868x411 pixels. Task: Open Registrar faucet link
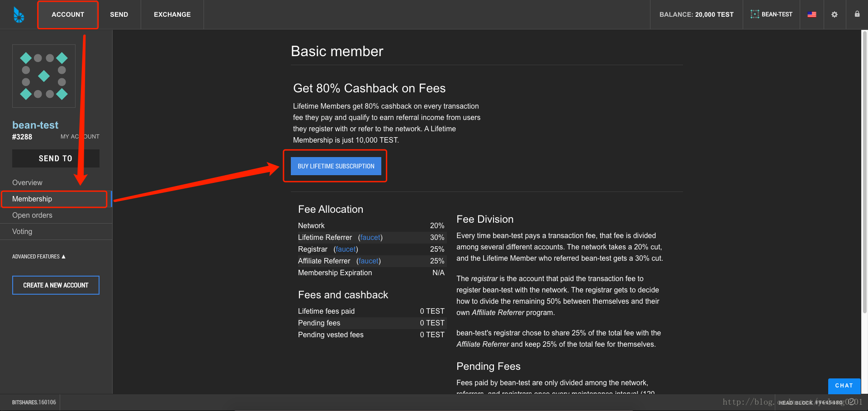click(346, 249)
